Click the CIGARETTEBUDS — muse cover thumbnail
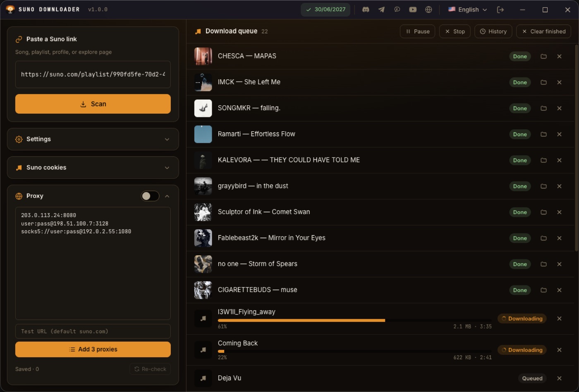This screenshot has height=392, width=579. [203, 290]
